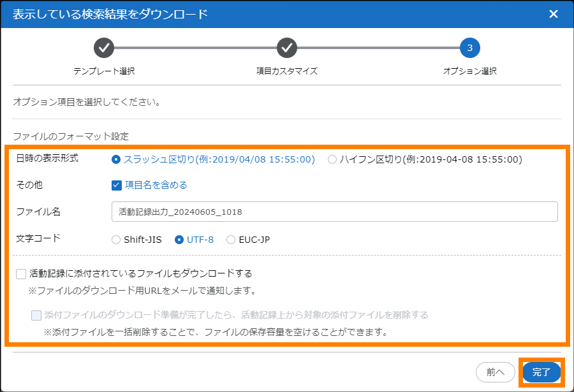Close the download dialog with the X

pyautogui.click(x=553, y=14)
